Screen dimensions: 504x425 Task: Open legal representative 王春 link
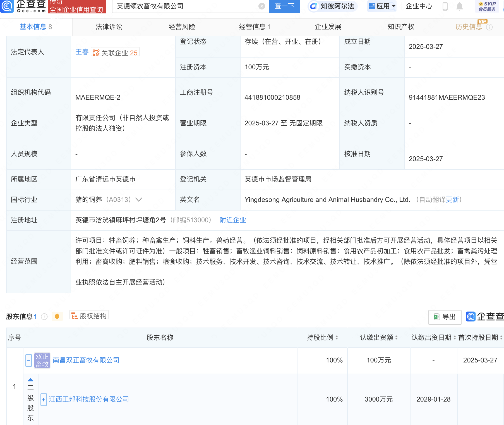coord(82,52)
